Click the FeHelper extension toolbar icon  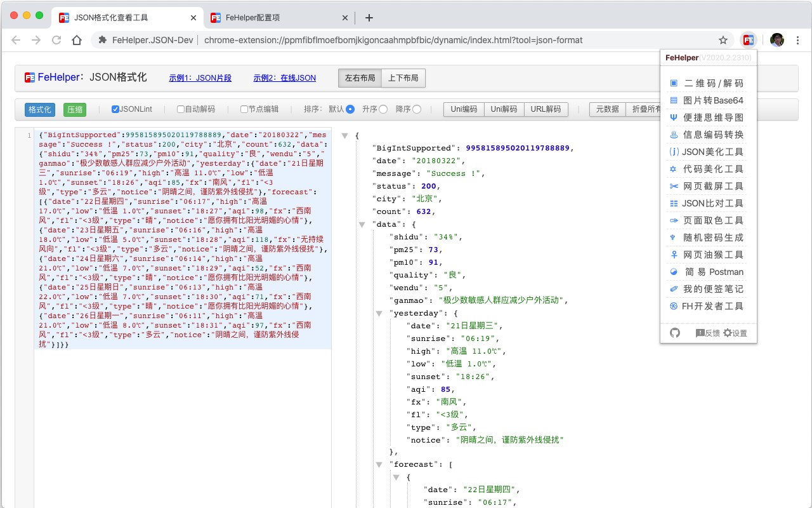(749, 40)
